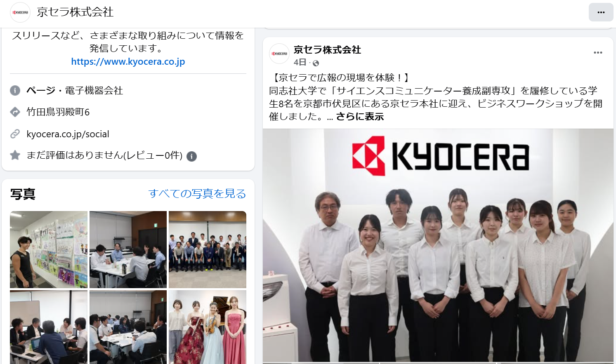The height and width of the screenshot is (364, 616).
Task: Click すべての写真を見る to view all photos
Action: (197, 193)
